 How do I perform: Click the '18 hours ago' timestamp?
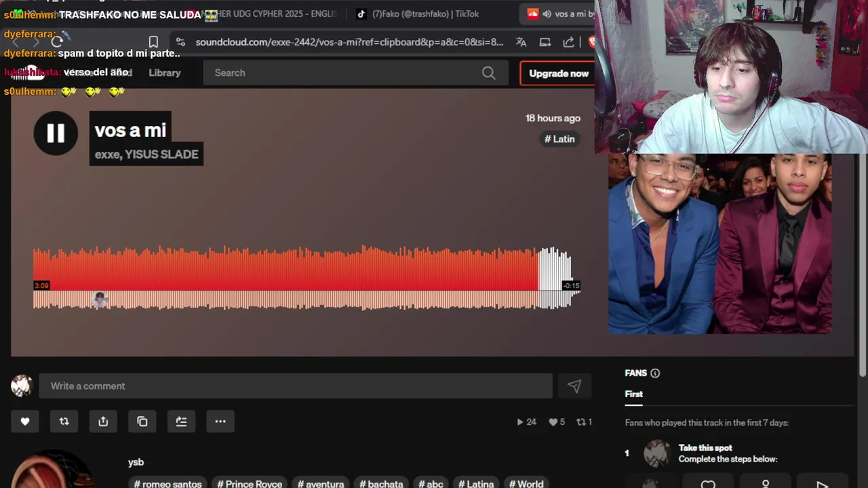[553, 118]
